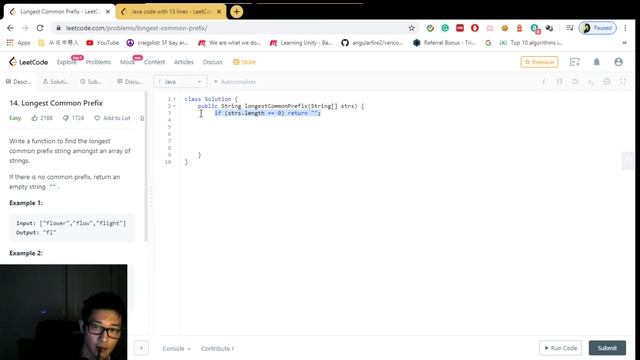Open the Explore menu item
The image size is (640, 360).
67,62
